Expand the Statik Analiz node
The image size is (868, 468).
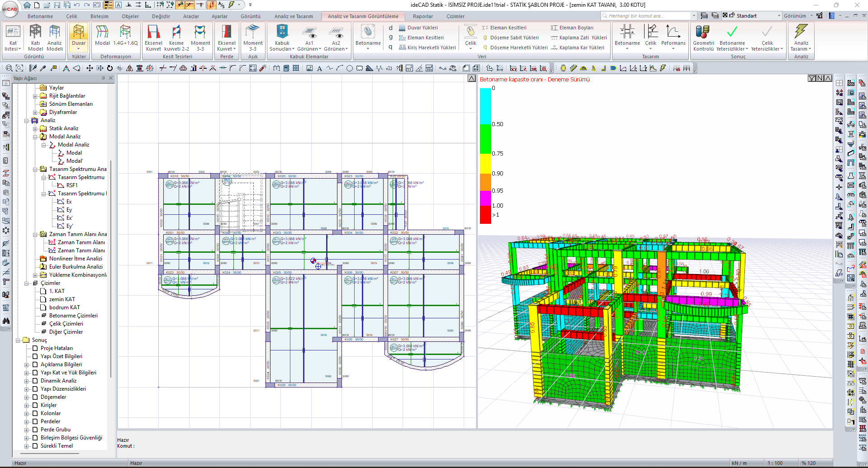(x=35, y=129)
